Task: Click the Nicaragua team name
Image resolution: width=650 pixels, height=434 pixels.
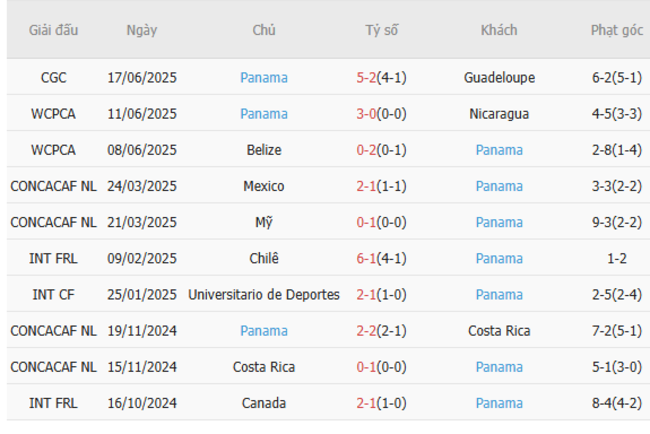Action: coord(499,114)
